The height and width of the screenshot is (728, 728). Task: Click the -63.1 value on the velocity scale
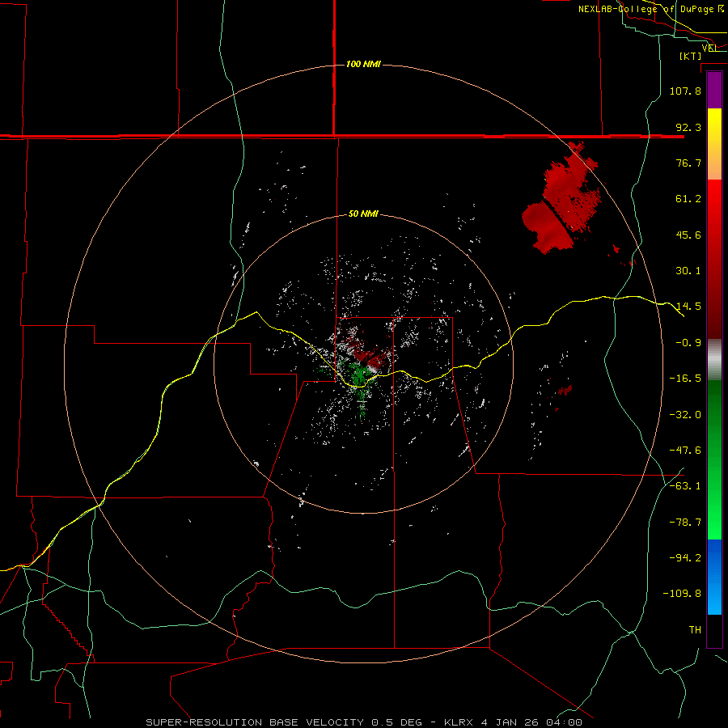(x=685, y=486)
